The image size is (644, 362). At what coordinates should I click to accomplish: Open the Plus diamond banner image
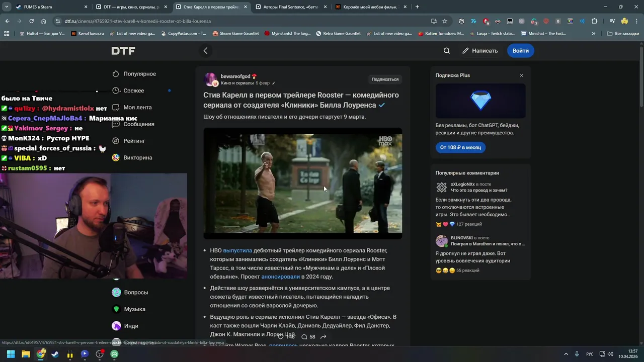(x=480, y=101)
